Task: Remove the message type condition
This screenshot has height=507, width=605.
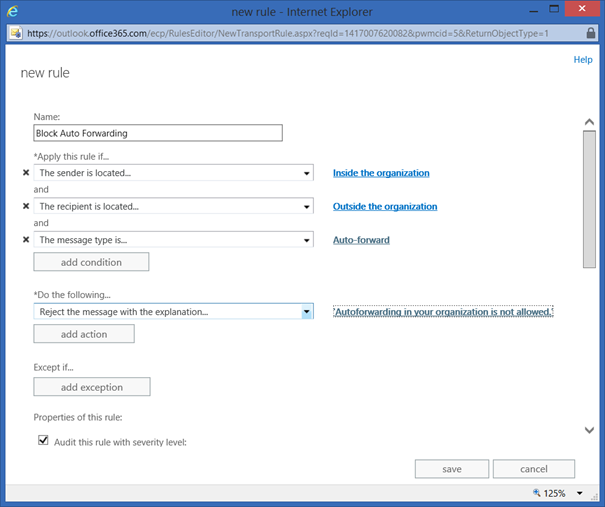Action: [26, 240]
